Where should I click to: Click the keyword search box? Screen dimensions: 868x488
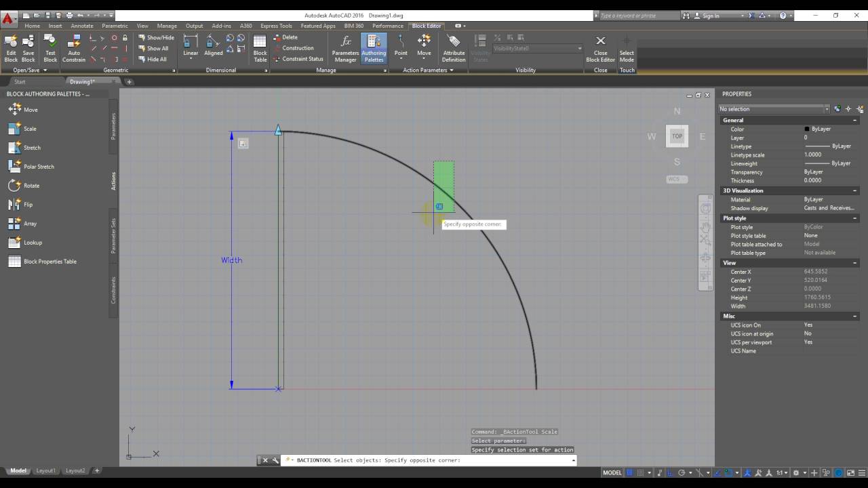tap(639, 15)
